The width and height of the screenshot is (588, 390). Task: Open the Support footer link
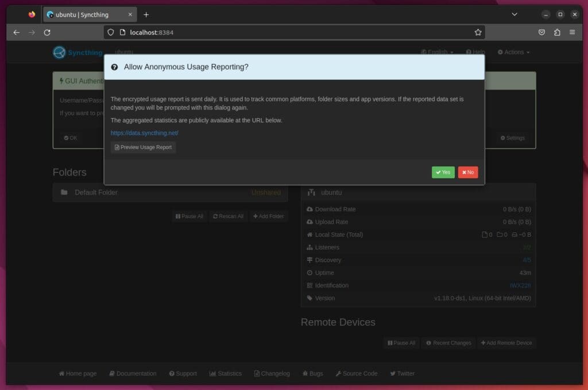click(x=183, y=373)
